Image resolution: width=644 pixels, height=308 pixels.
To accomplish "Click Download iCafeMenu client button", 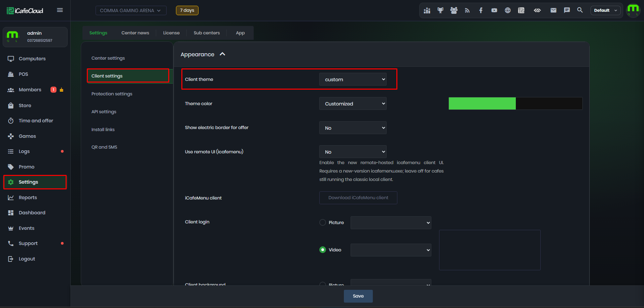I will [x=358, y=198].
